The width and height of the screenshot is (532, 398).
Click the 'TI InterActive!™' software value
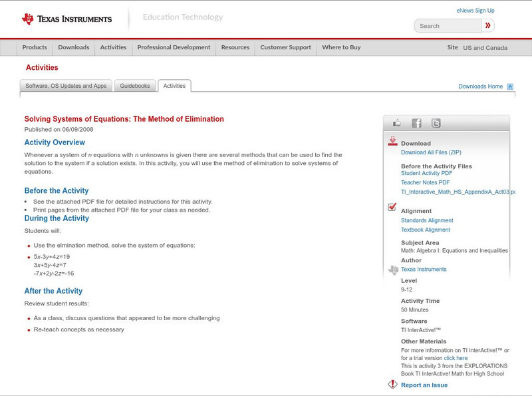[421, 330]
